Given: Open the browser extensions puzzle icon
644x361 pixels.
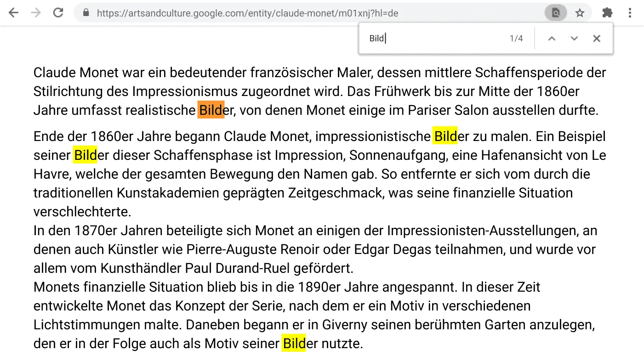Looking at the screenshot, I should point(607,12).
